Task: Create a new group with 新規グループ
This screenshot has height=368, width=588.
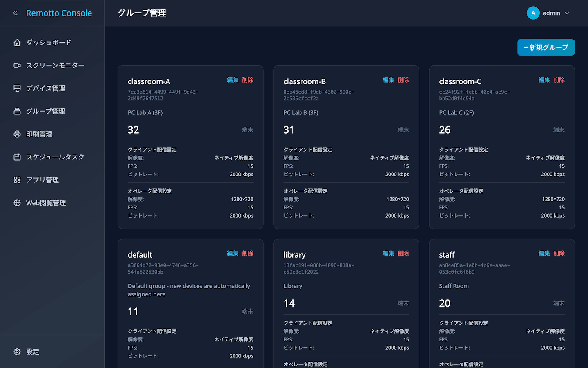Action: click(546, 47)
